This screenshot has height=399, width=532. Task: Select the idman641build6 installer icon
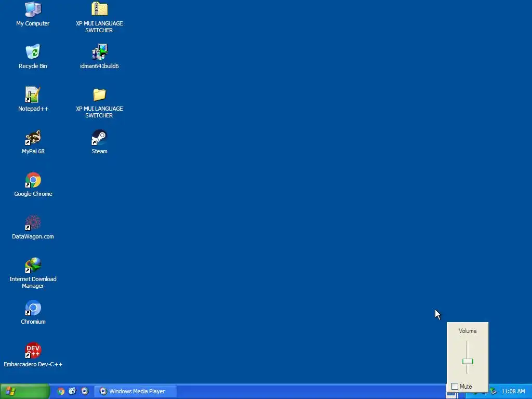(x=99, y=57)
